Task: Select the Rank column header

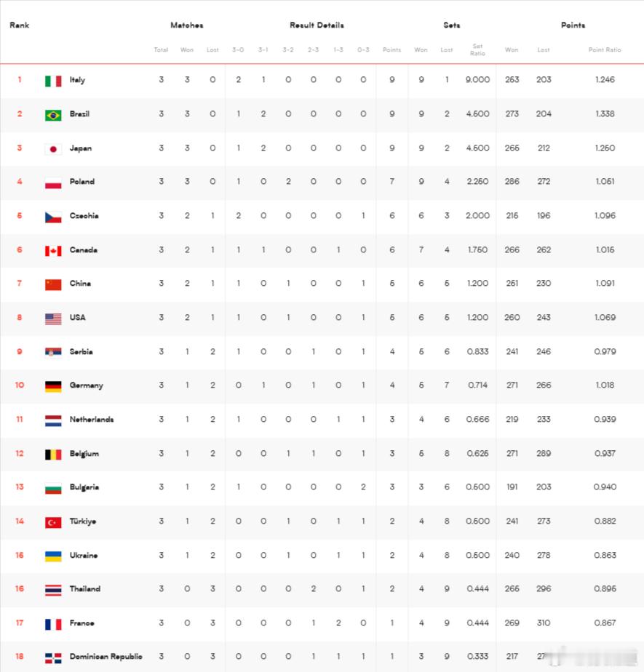Action: 20,25
